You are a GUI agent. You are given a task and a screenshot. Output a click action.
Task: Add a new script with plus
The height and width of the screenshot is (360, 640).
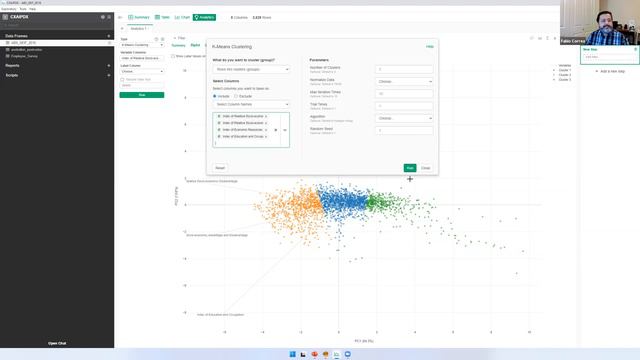109,75
